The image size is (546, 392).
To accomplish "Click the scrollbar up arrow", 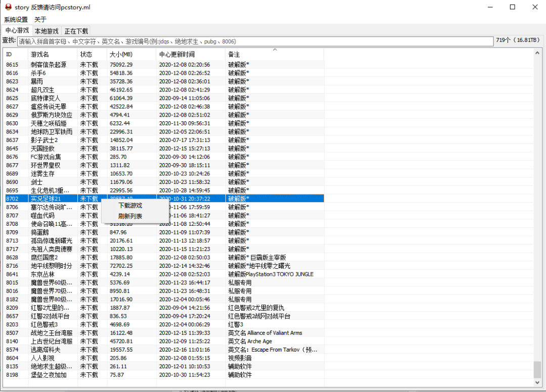I will [x=537, y=53].
